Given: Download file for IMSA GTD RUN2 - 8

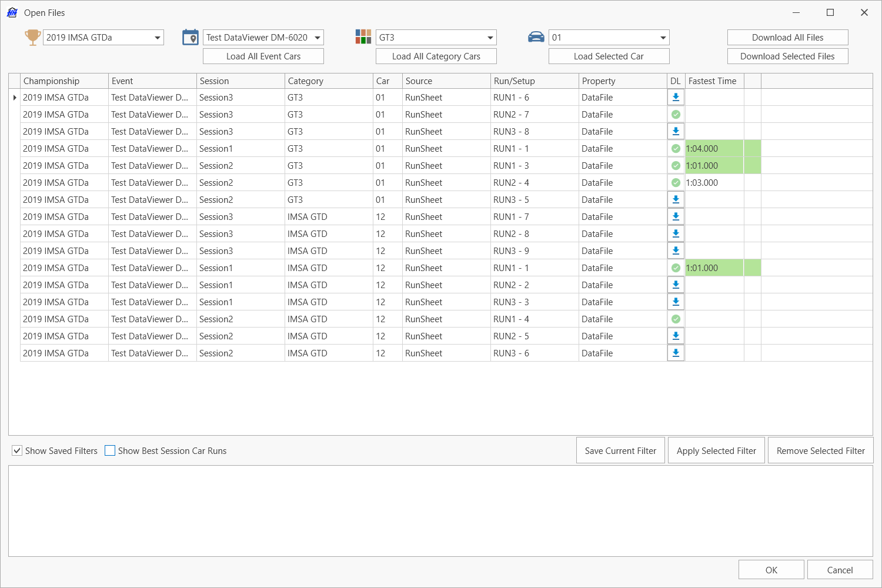Looking at the screenshot, I should [676, 233].
